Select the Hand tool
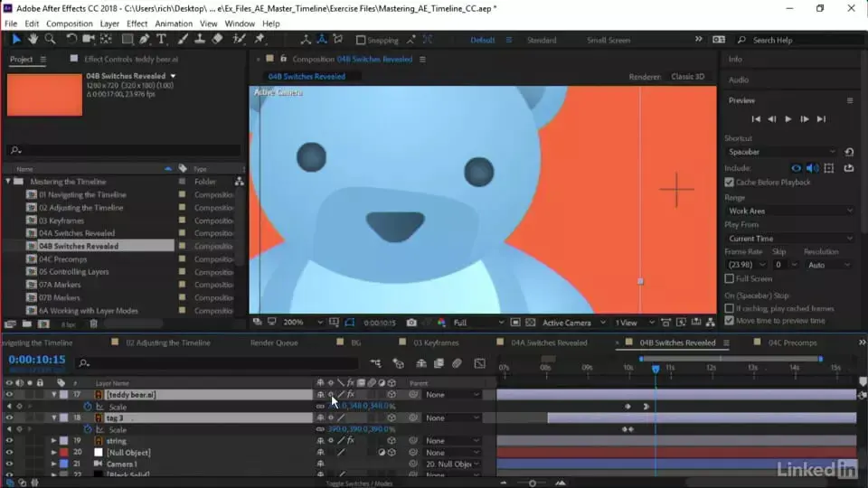The height and width of the screenshot is (488, 868). [x=33, y=39]
